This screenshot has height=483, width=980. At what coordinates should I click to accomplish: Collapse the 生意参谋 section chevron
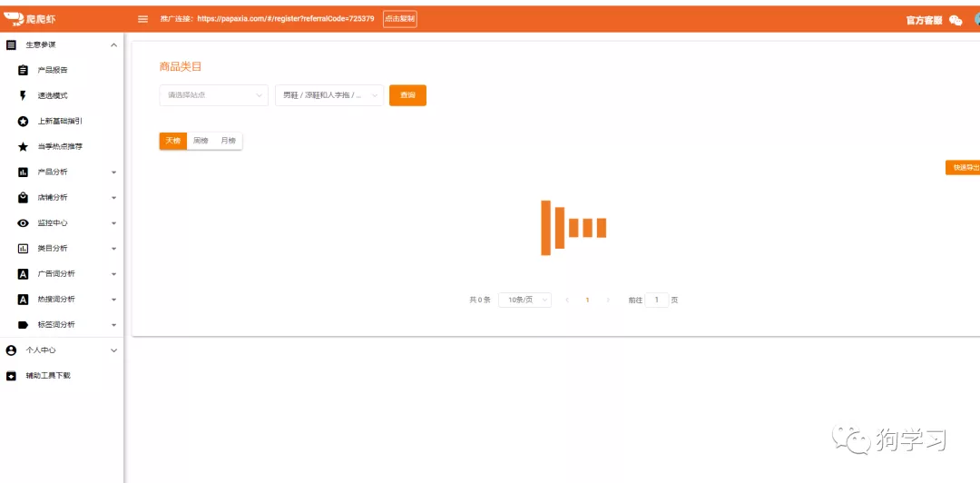pos(113,45)
